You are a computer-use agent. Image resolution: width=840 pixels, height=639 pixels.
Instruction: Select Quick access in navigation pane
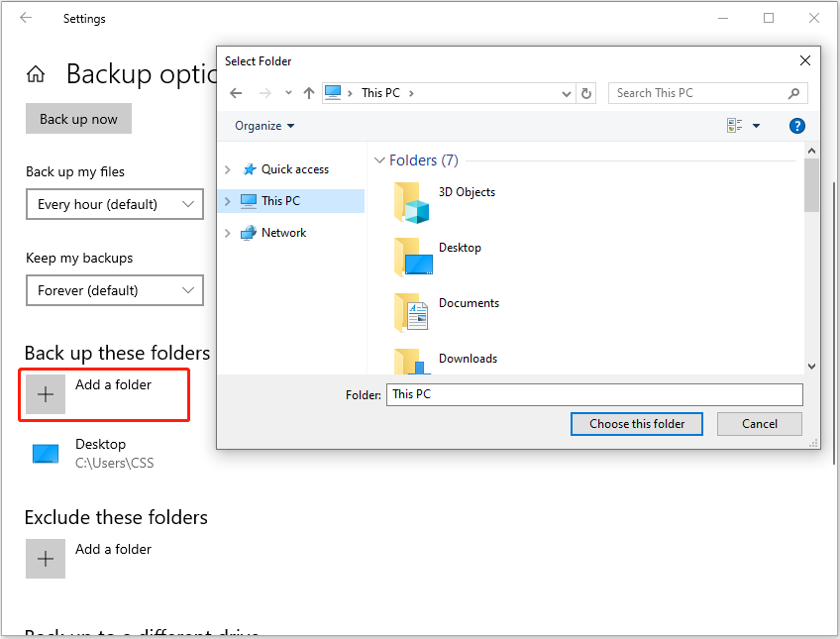point(294,169)
